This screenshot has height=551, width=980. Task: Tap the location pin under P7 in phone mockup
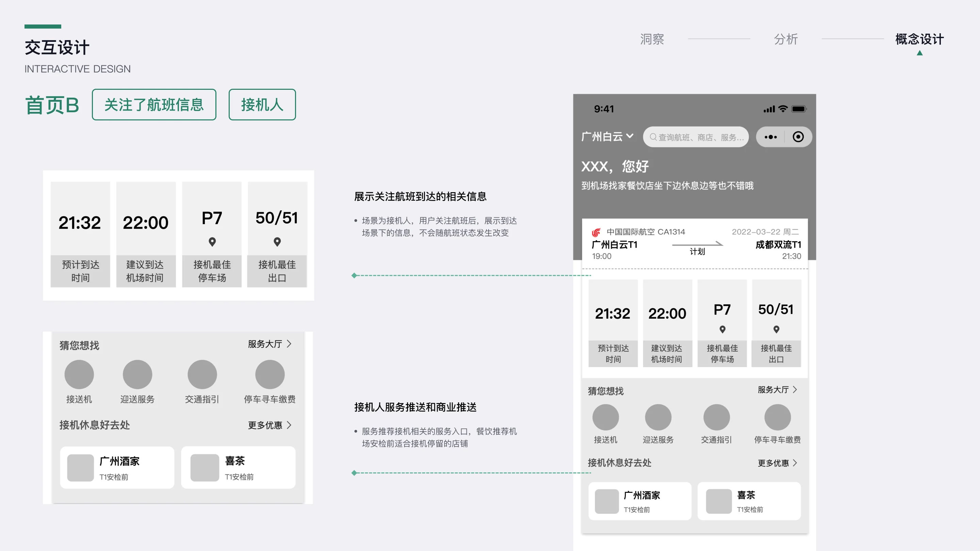coord(722,329)
